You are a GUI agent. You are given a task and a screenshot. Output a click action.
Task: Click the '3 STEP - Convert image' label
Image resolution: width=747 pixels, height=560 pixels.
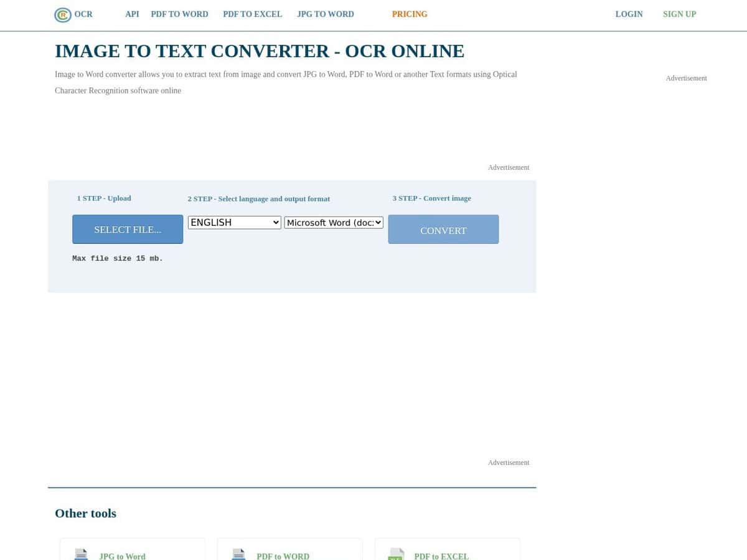point(431,198)
